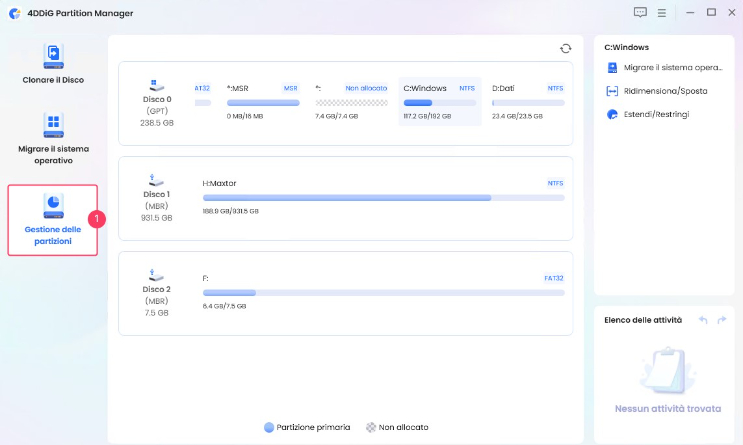
Task: Click the Disco 2 USB drive icon
Action: point(156,275)
